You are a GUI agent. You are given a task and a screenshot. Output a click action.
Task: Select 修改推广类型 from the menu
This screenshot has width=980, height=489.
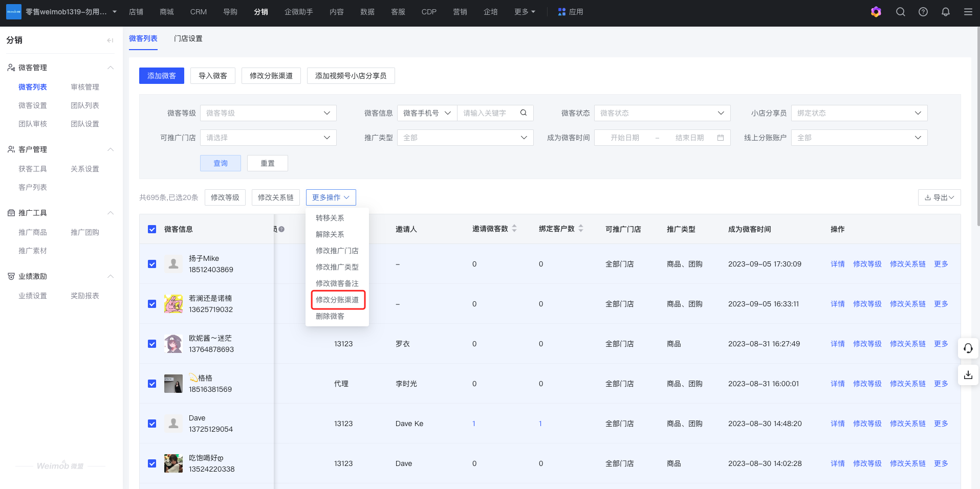(x=337, y=267)
